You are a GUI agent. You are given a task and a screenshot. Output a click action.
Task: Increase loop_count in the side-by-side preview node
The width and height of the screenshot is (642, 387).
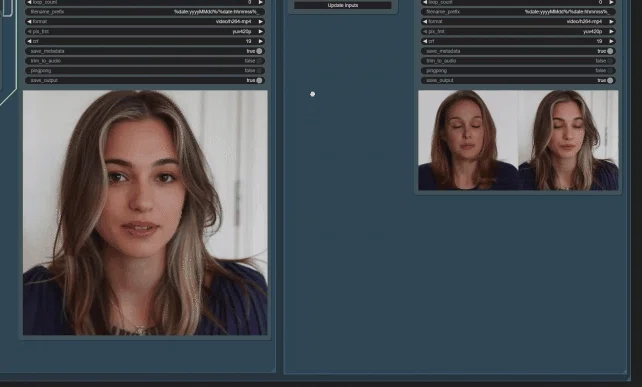(x=612, y=2)
